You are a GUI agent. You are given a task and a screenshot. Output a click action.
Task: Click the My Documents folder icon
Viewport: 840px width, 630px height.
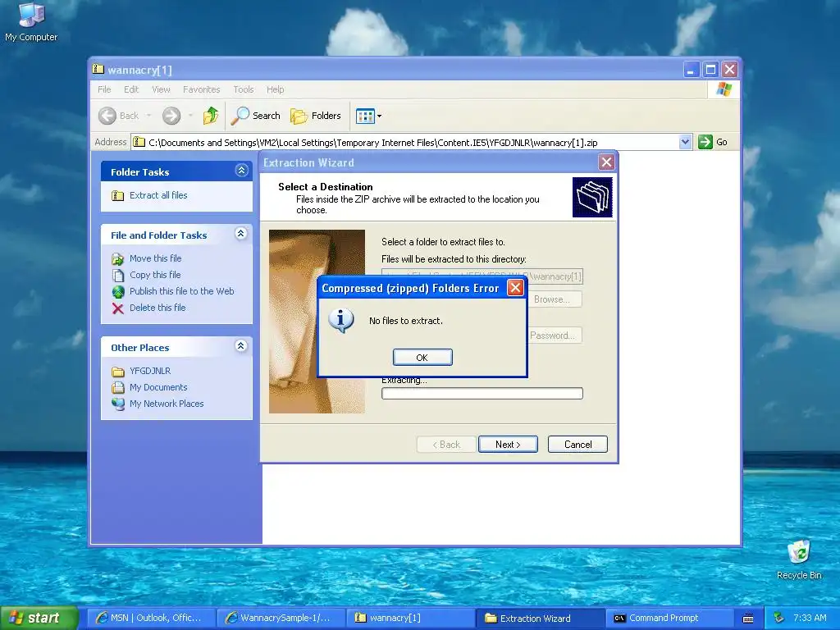118,387
